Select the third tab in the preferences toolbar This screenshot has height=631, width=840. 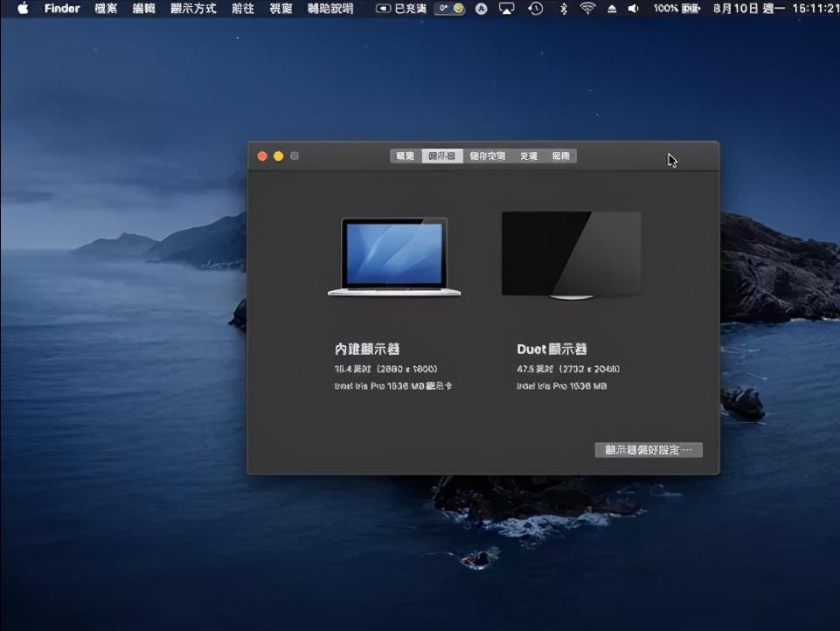tap(486, 156)
